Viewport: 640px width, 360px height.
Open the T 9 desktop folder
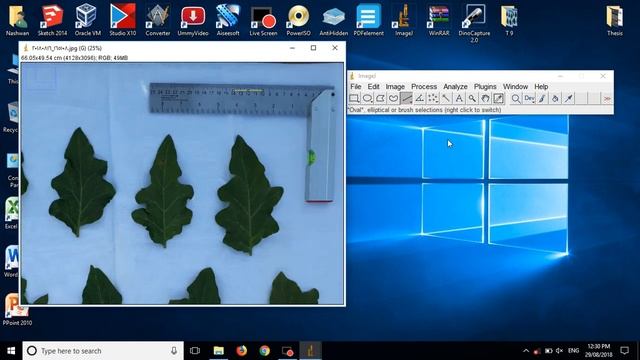coord(509,20)
